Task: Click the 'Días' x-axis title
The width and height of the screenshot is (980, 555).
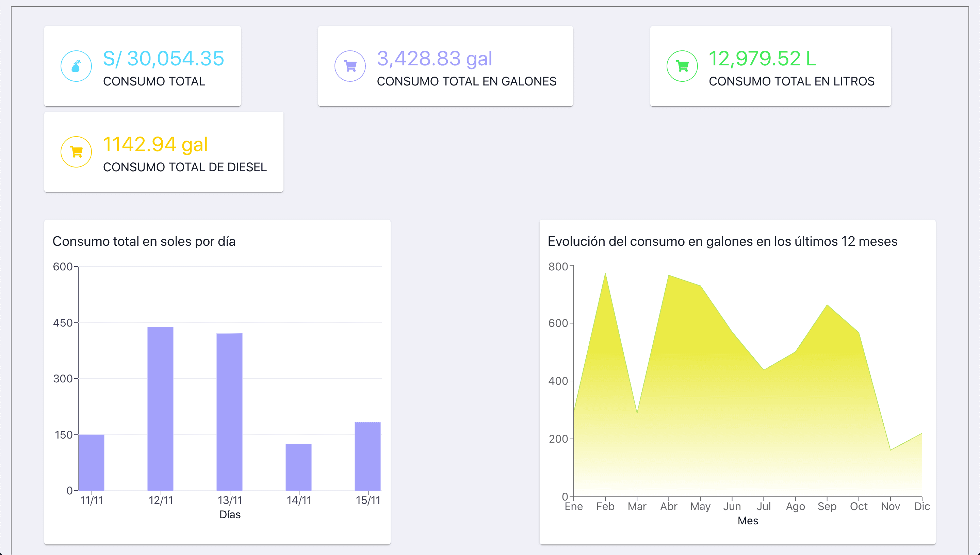Action: click(230, 514)
